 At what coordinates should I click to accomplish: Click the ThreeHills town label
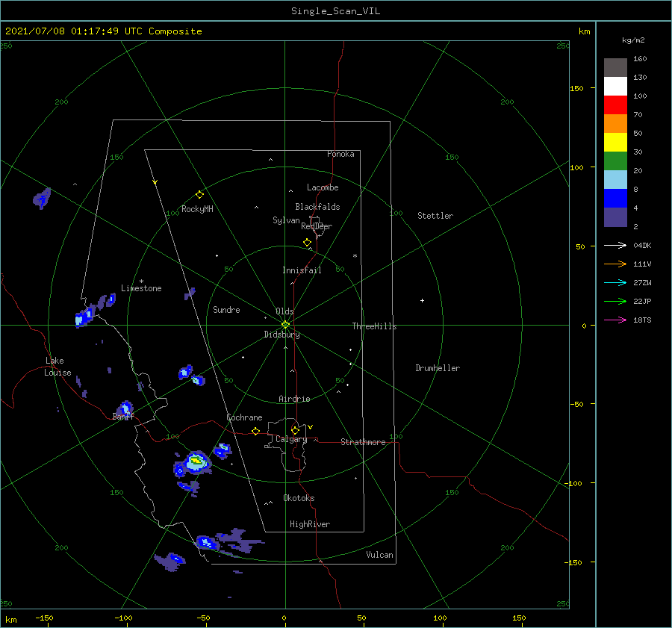click(x=374, y=326)
